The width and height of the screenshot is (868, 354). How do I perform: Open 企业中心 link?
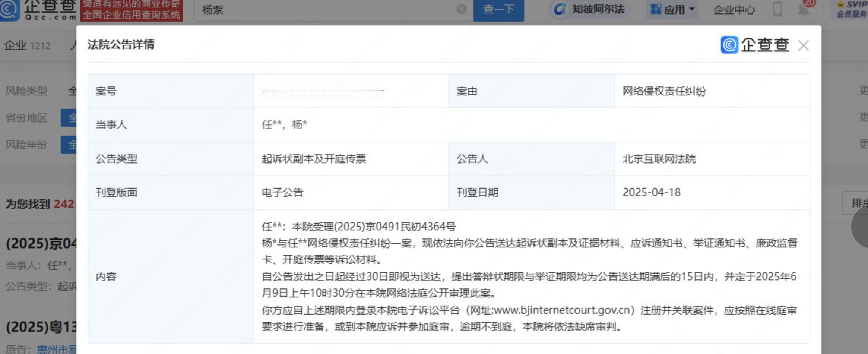[x=734, y=10]
